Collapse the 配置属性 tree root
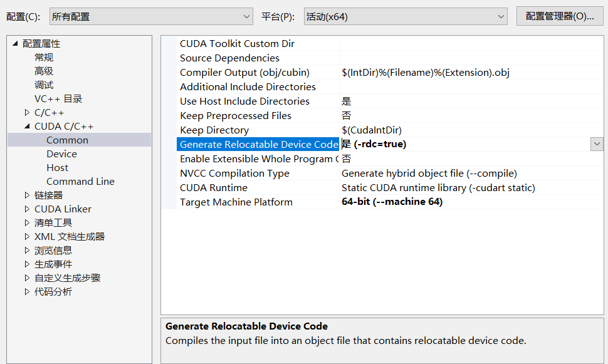 click(15, 43)
